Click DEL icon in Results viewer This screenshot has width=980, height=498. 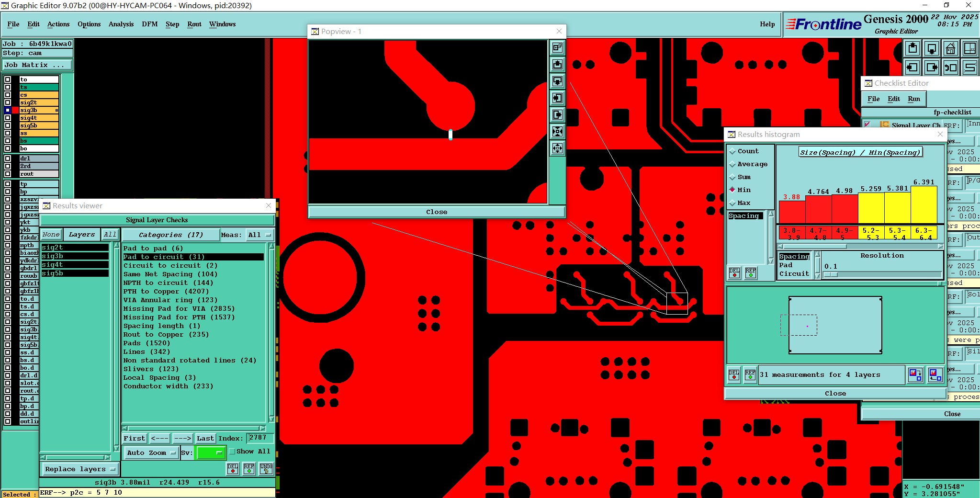coord(233,469)
